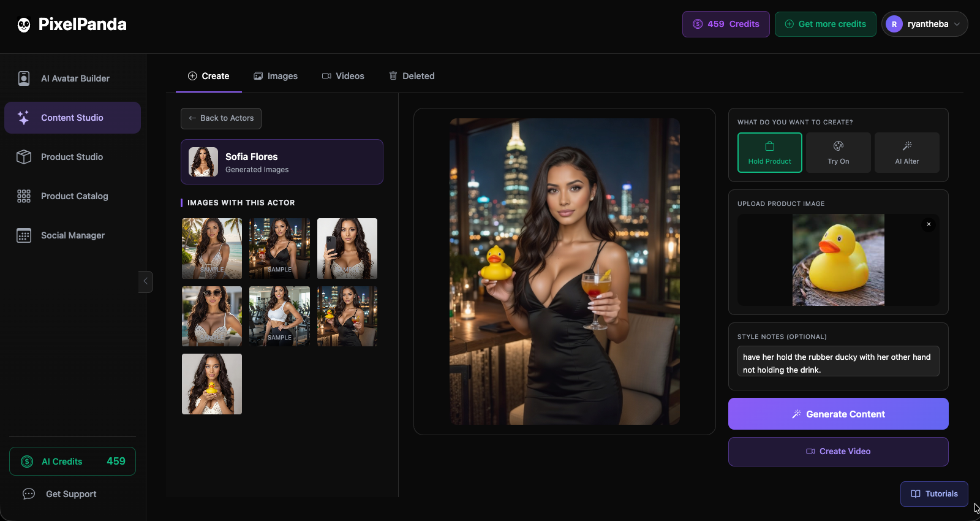
Task: Open the sunglasses image thumbnail
Action: click(212, 316)
